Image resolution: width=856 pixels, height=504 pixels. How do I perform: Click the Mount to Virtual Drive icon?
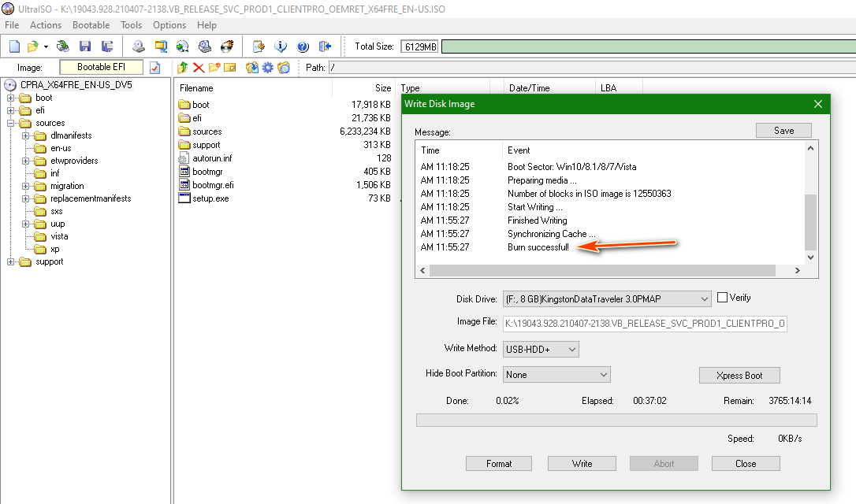(x=205, y=46)
